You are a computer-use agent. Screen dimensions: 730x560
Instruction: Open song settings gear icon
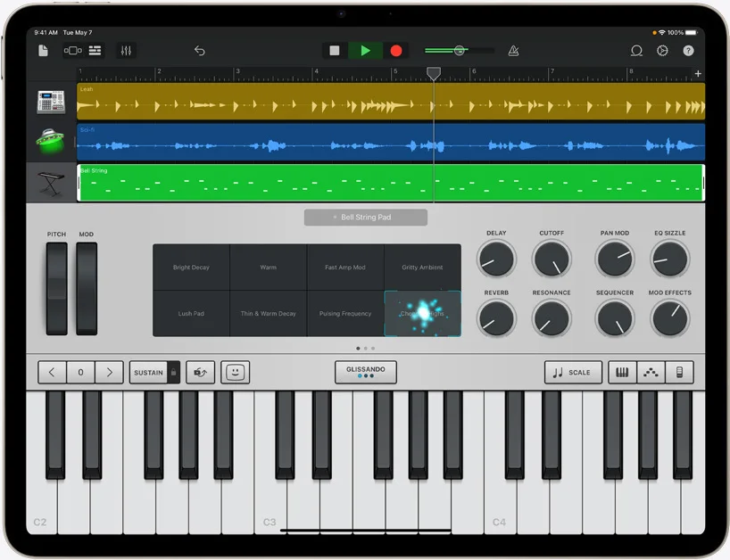(x=662, y=51)
